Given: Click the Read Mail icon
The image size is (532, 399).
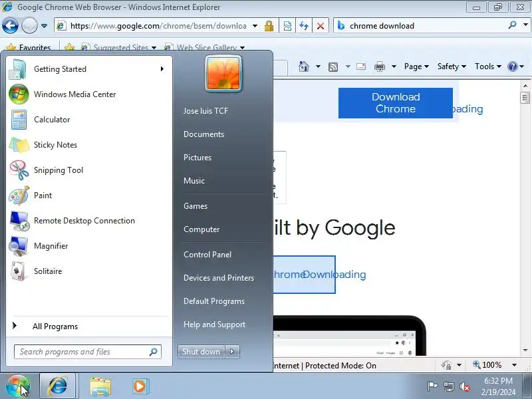Looking at the screenshot, I should coord(361,66).
